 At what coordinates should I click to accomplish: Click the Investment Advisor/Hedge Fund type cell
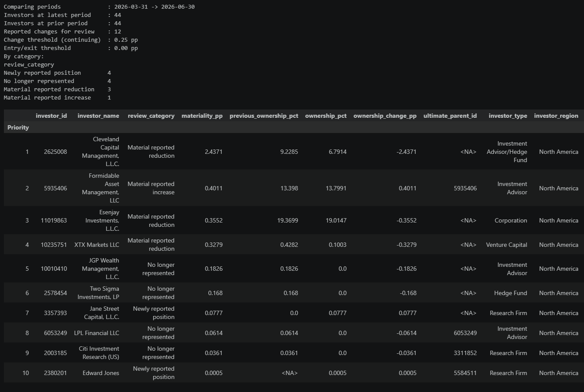pyautogui.click(x=507, y=152)
